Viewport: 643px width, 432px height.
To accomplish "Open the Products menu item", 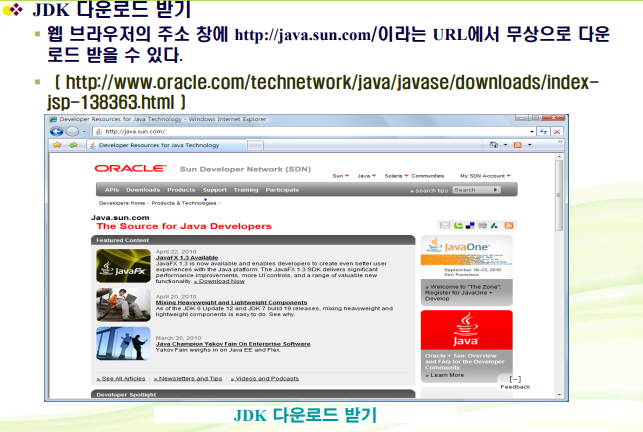I will pos(181,190).
